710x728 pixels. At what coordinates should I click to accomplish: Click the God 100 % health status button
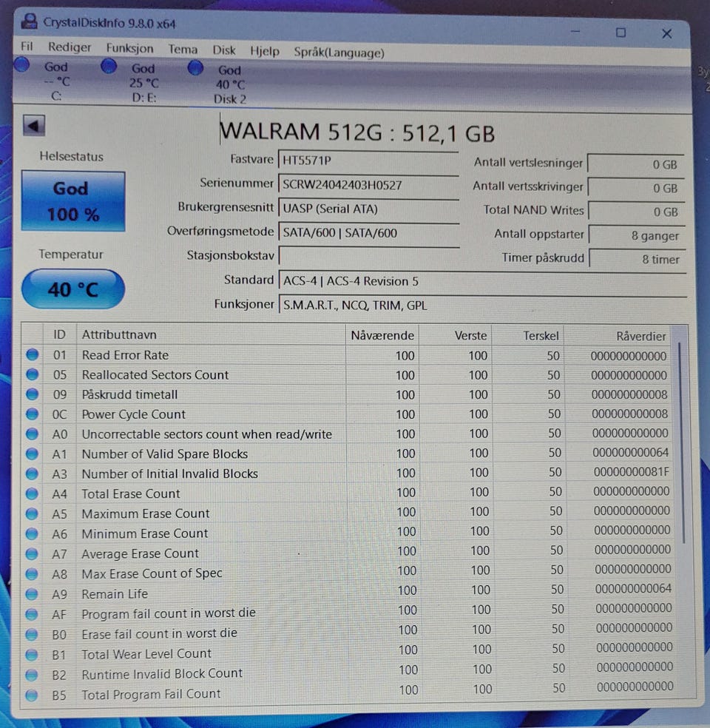coord(73,201)
